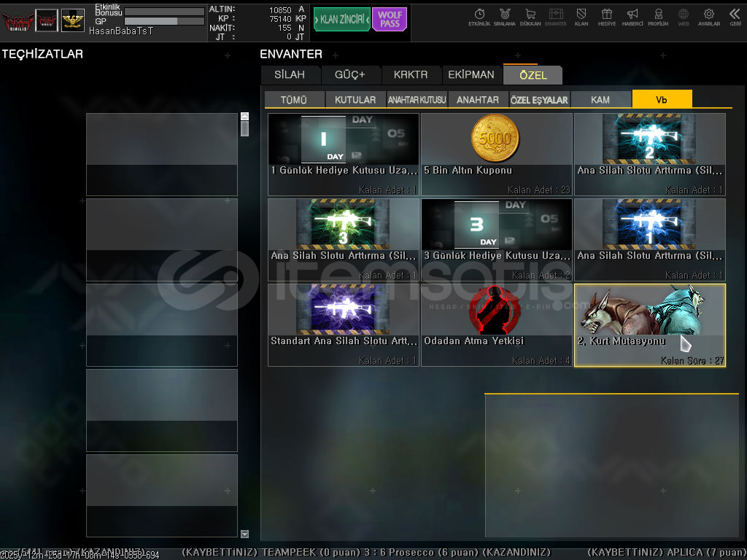Open the Sıralama ranking icon
The image size is (747, 560).
(504, 16)
